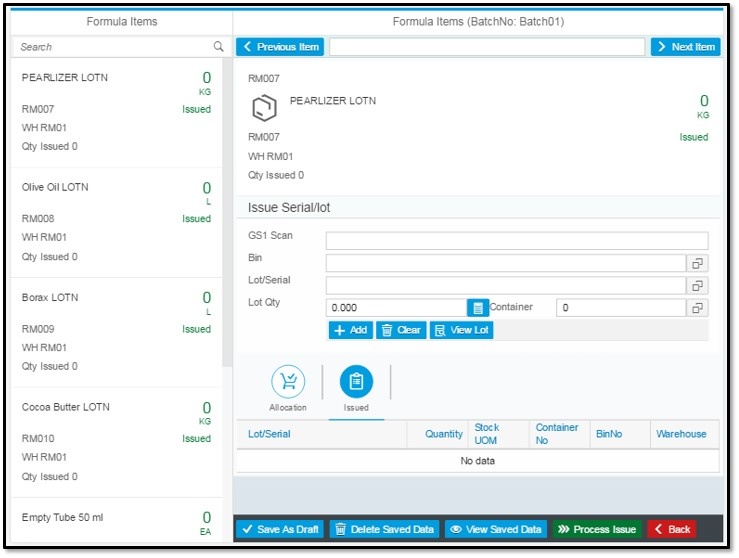Open the Bin value help icon

[697, 263]
